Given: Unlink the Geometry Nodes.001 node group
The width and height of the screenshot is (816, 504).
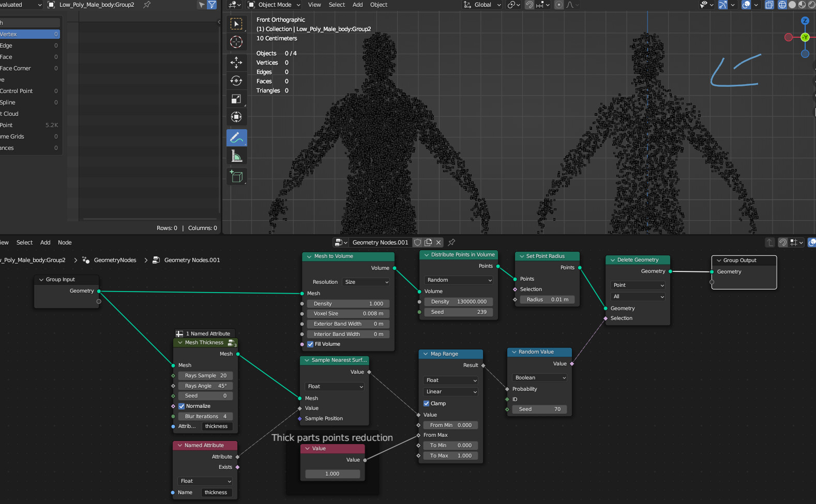Looking at the screenshot, I should [x=439, y=242].
